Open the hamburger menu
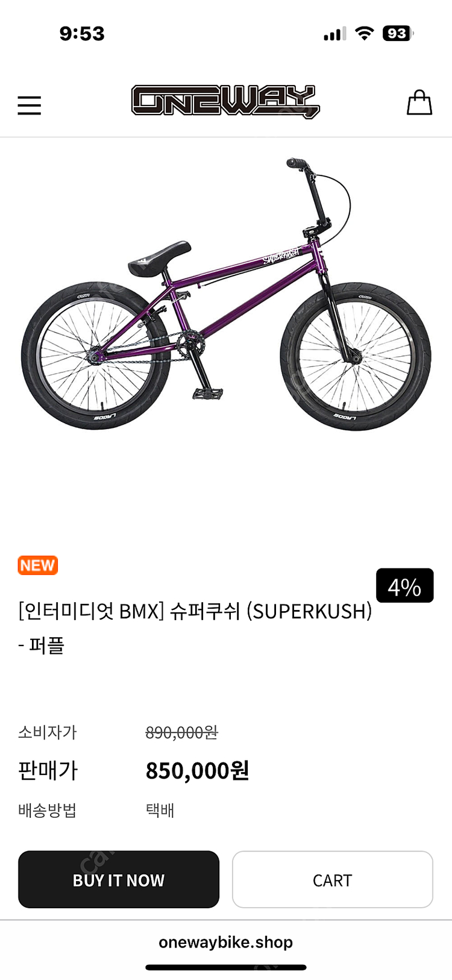452x980 pixels. point(29,105)
